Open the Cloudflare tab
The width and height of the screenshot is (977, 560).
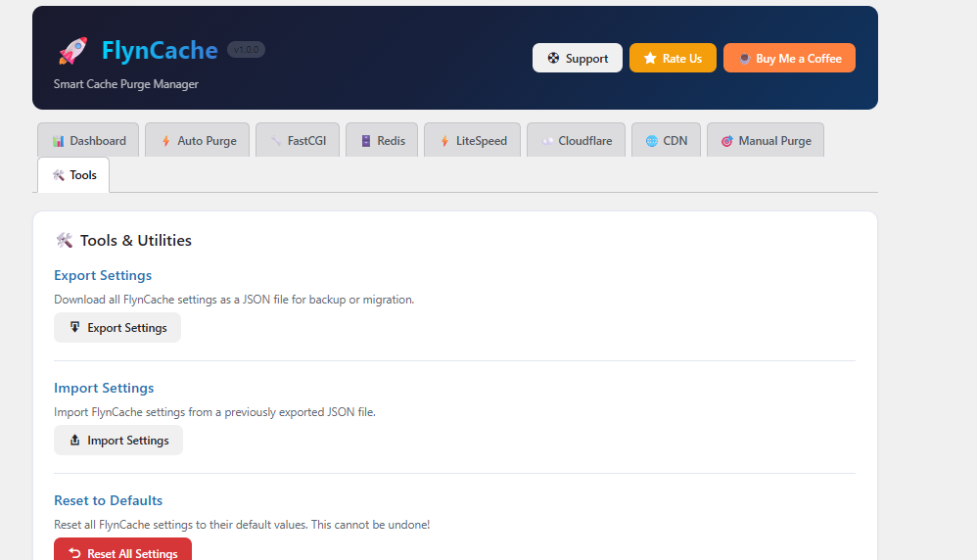pyautogui.click(x=576, y=140)
